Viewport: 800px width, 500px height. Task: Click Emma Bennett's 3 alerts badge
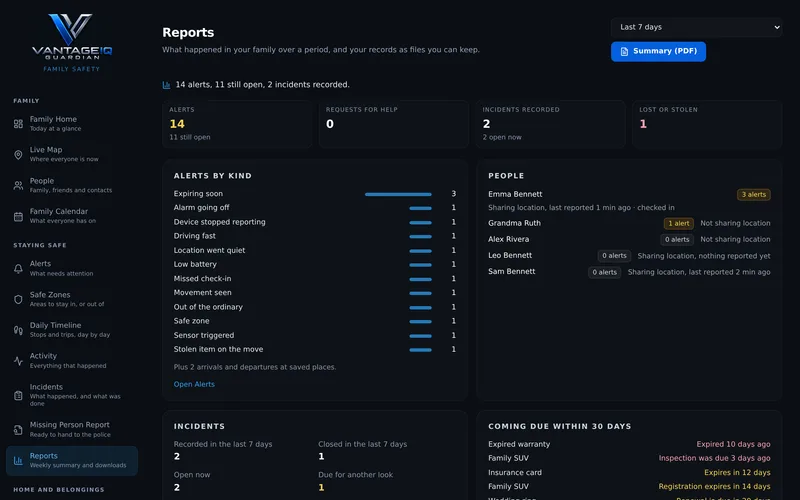(x=754, y=194)
